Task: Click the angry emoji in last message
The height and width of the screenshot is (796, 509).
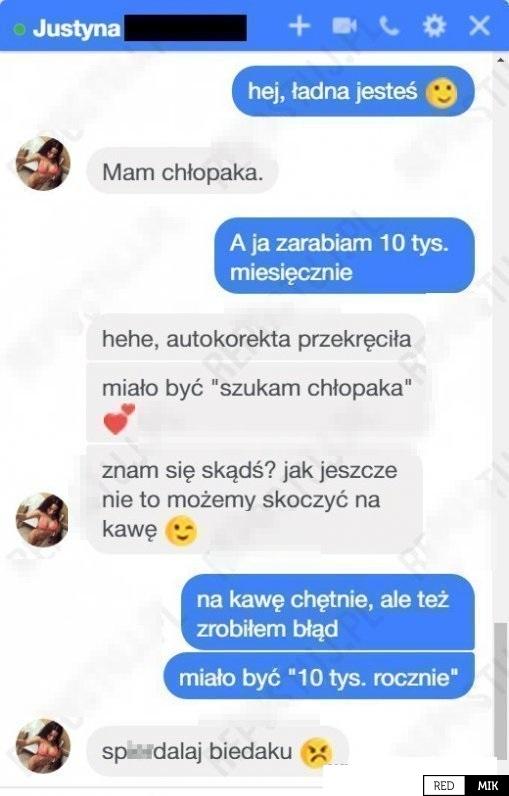Action: click(x=317, y=752)
